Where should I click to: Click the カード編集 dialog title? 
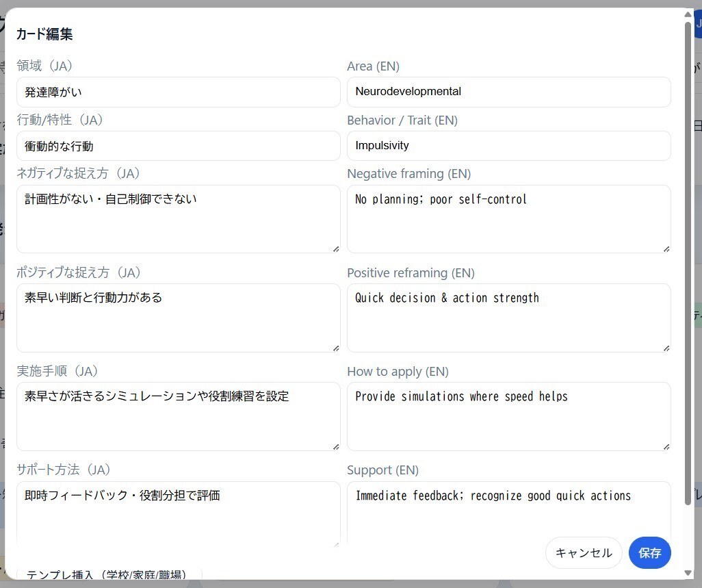click(44, 34)
